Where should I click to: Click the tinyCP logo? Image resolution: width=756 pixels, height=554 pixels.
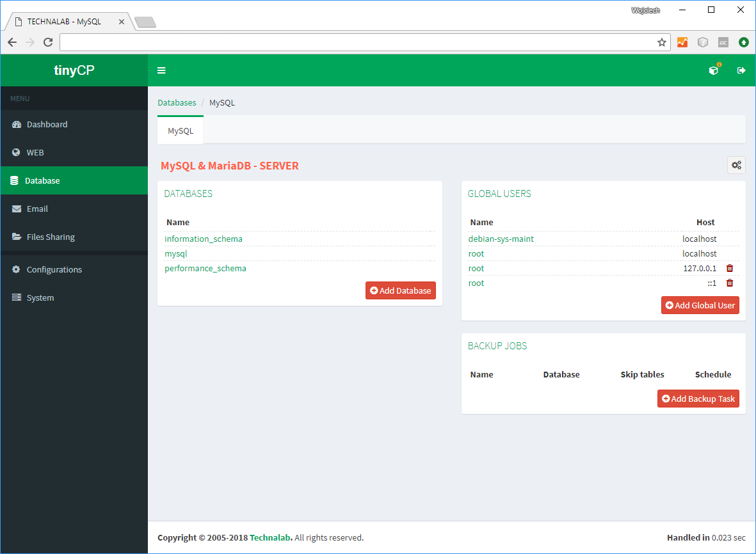pos(74,70)
